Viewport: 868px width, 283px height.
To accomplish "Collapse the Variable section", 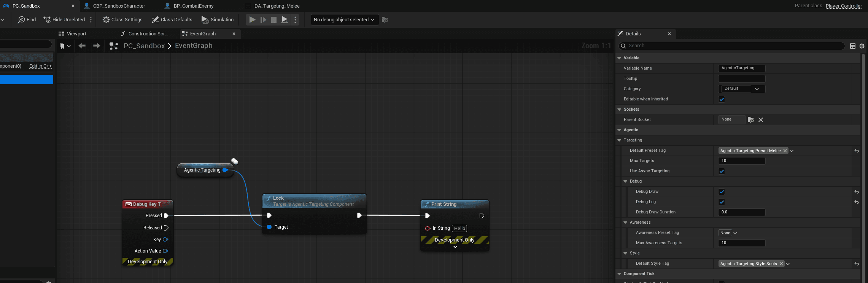I will tap(619, 58).
